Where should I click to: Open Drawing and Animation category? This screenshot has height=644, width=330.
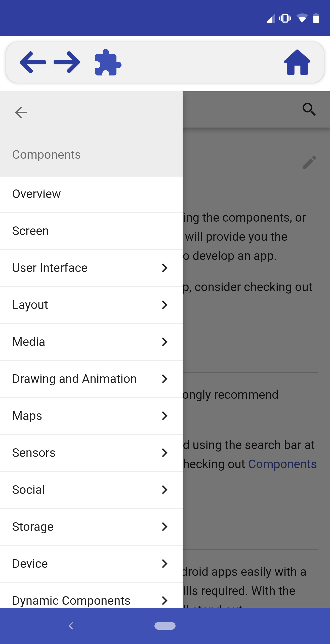[74, 379]
